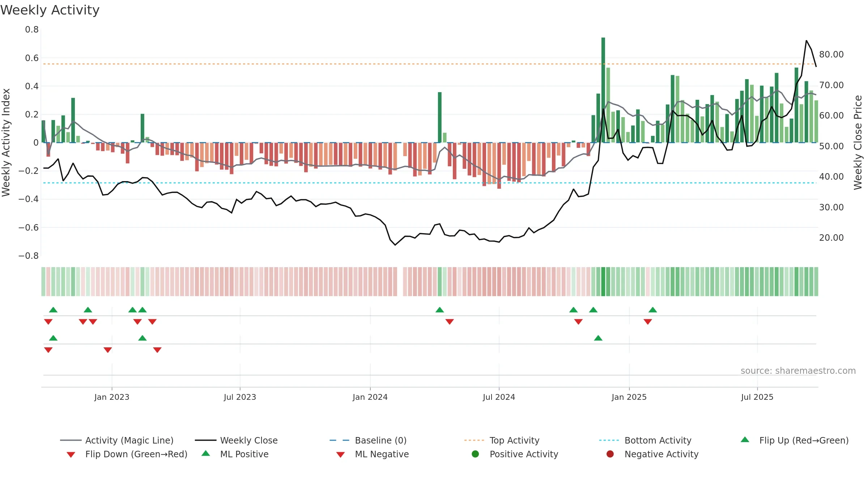Click the Flip Down red triangle legend icon
The height and width of the screenshot is (488, 868).
tap(71, 455)
